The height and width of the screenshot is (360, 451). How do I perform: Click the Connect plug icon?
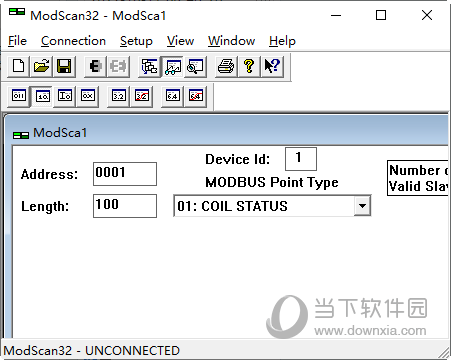(x=95, y=66)
